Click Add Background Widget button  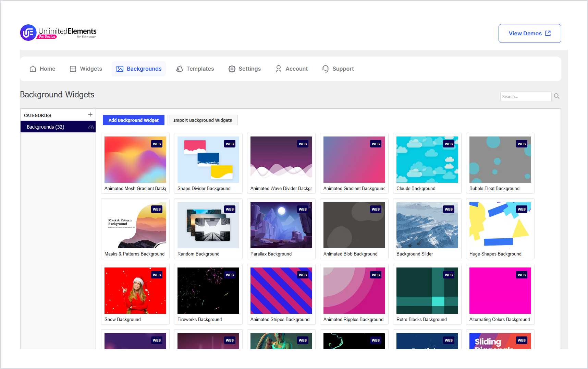tap(134, 120)
